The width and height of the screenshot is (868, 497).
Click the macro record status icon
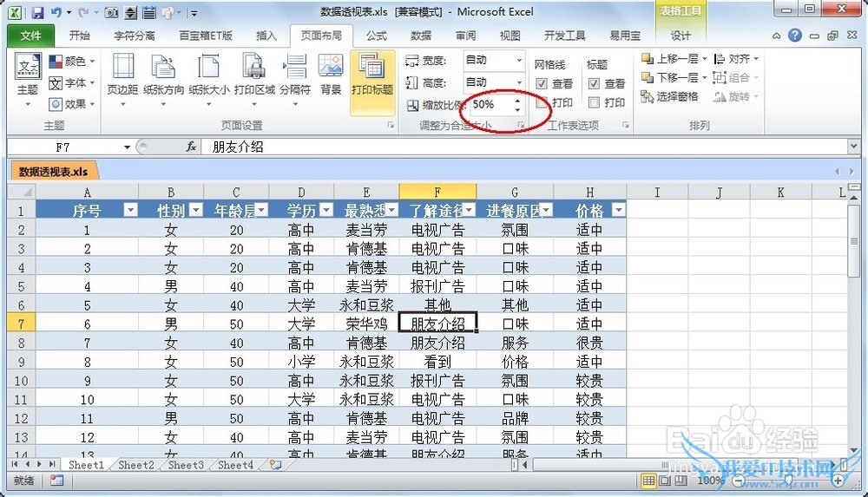pyautogui.click(x=56, y=481)
